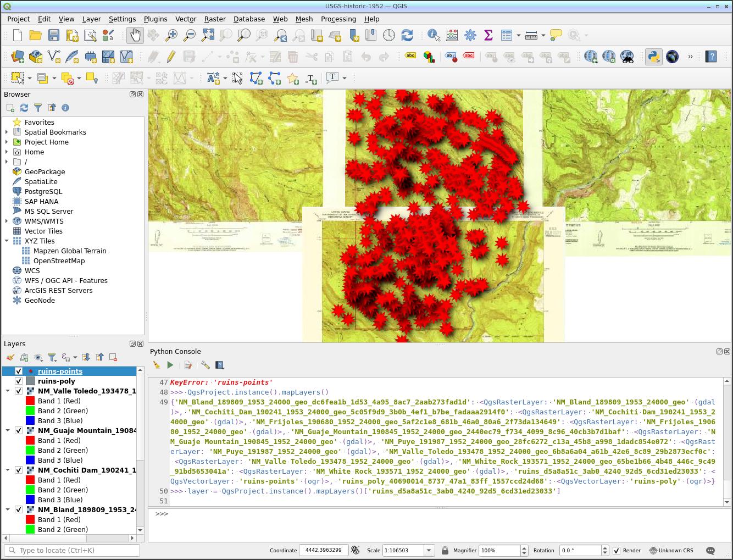Uncheck the ruins-poly layer checkbox
This screenshot has height=560, width=733.
pyautogui.click(x=19, y=381)
